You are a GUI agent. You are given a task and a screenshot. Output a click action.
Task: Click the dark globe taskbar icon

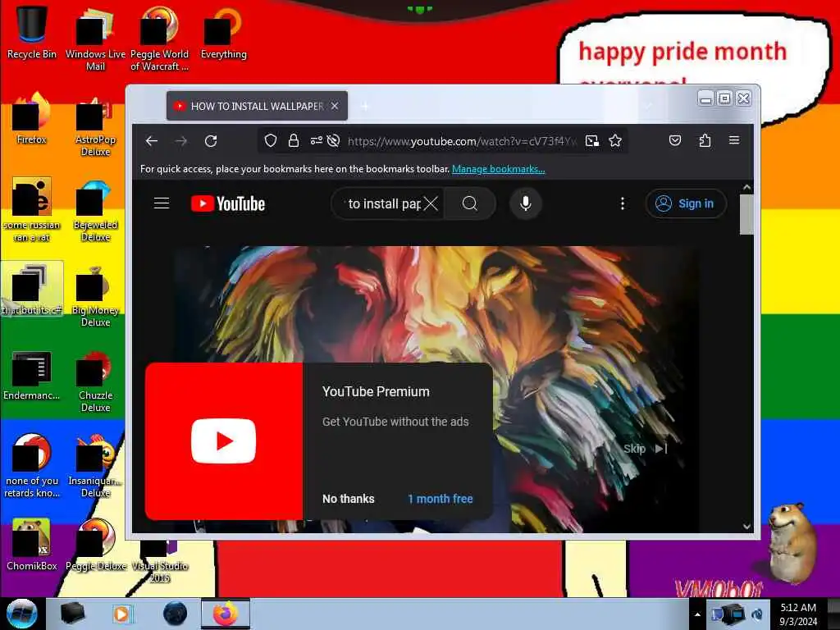tap(176, 614)
